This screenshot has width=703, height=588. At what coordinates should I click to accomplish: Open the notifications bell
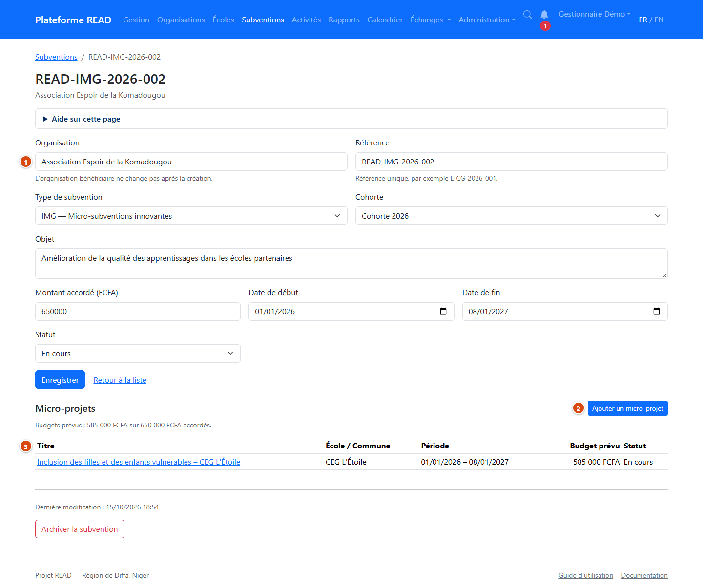[x=544, y=15]
